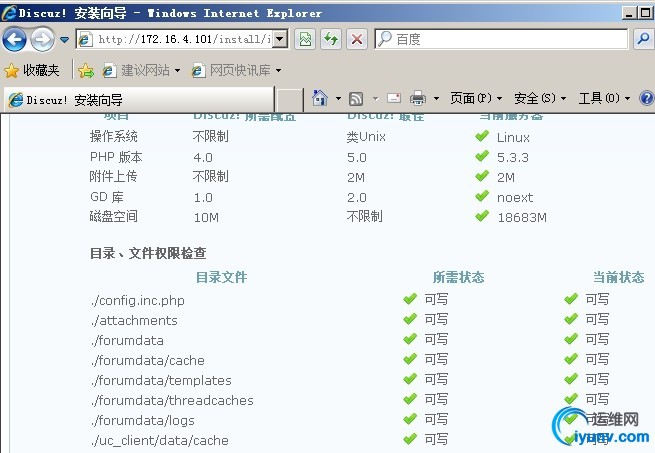Click the 当前状态 column header
Viewport: 655px width, 453px height.
point(619,277)
